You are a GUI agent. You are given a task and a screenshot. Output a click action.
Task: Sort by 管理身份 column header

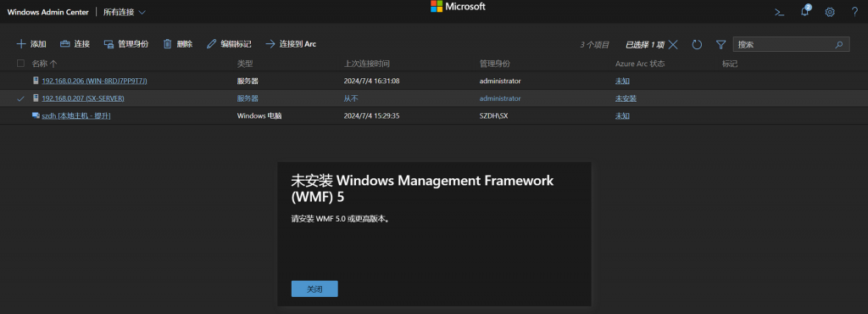pyautogui.click(x=495, y=64)
